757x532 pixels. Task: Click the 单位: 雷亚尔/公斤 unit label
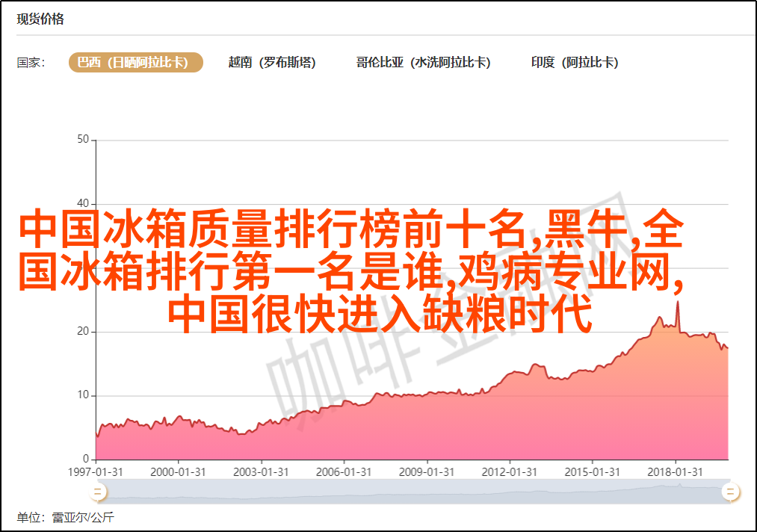pos(66,517)
